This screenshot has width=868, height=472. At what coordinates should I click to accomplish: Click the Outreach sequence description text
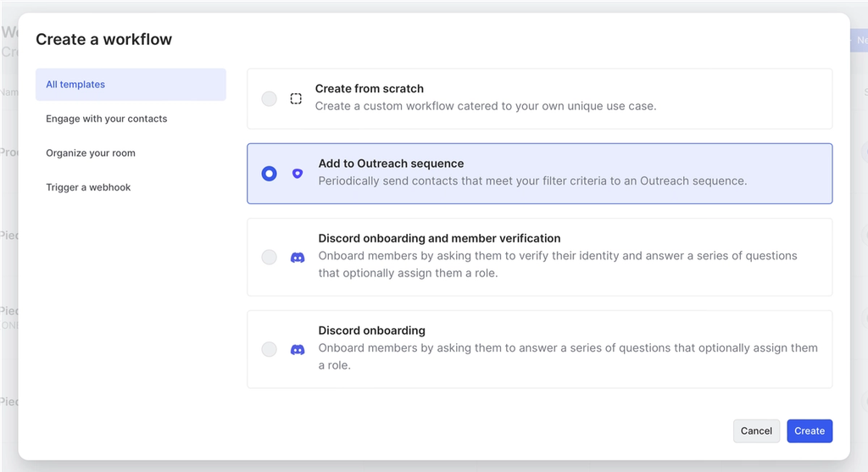(532, 180)
